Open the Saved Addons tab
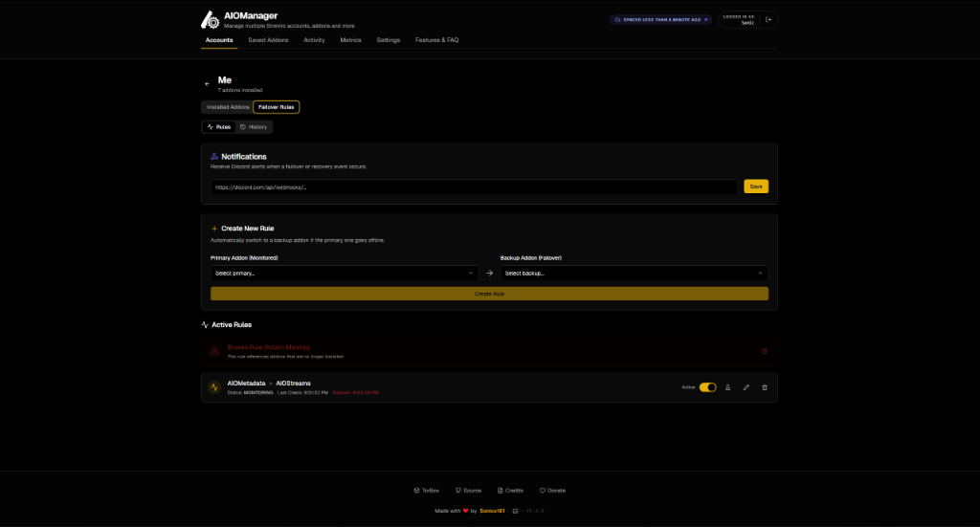 [x=268, y=40]
